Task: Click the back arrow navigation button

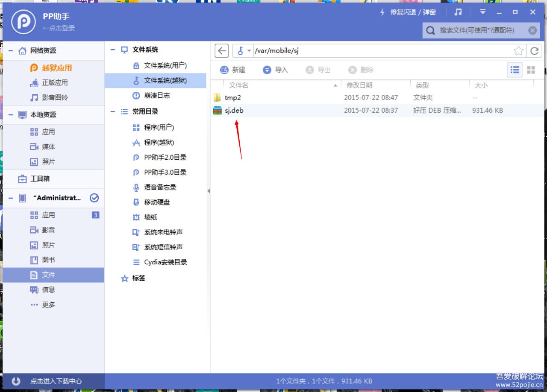Action: [x=221, y=51]
